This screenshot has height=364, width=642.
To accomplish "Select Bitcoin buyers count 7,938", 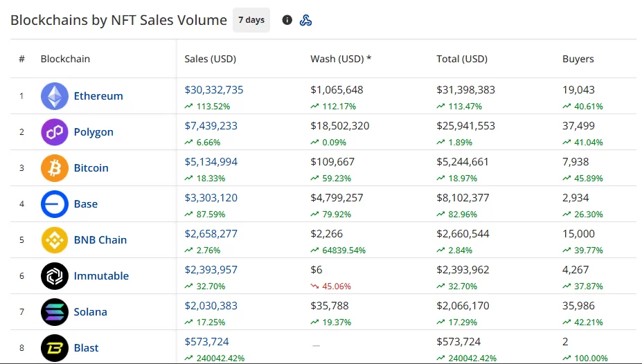I will [576, 162].
